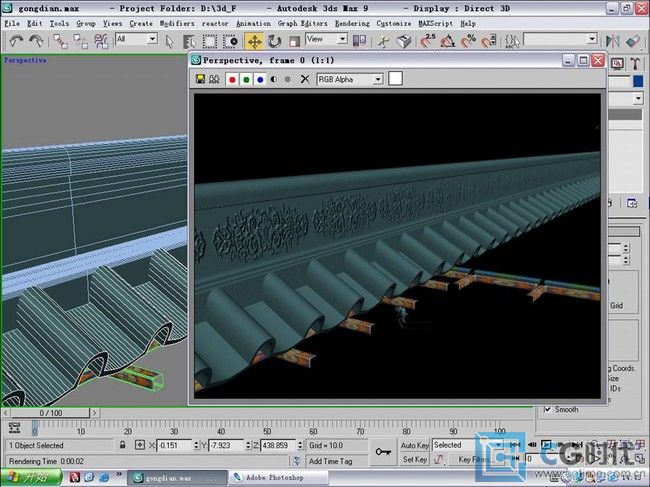Click the Perspective viewport label
Screen dimensions: 650x487
click(25, 61)
